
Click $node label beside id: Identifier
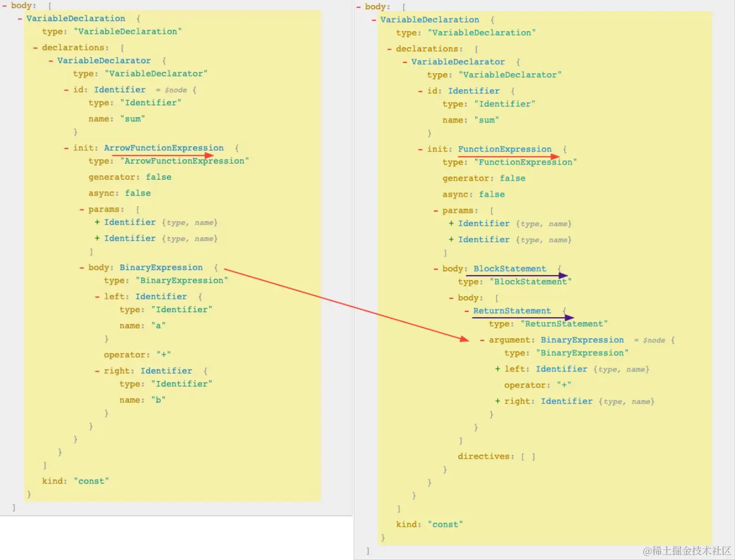click(x=175, y=90)
